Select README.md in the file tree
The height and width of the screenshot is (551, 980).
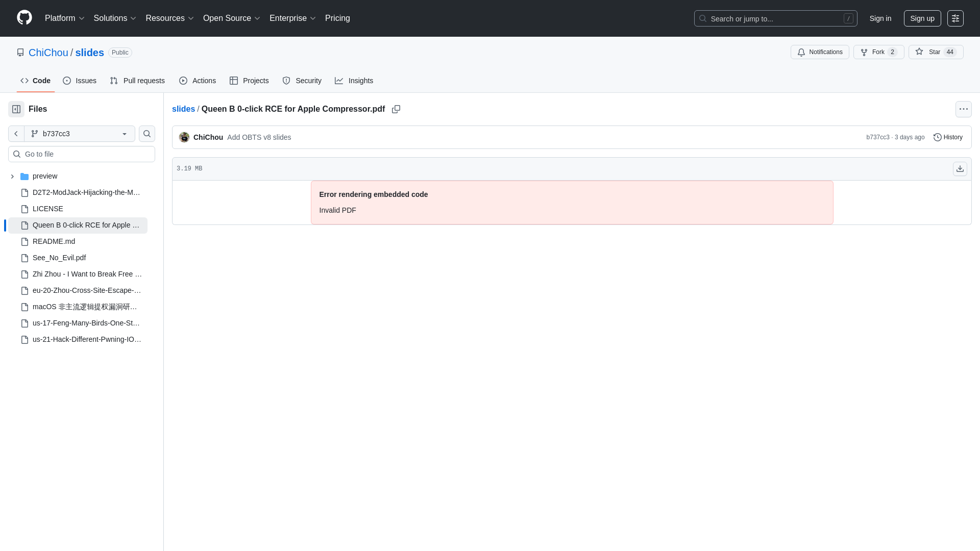pyautogui.click(x=54, y=241)
